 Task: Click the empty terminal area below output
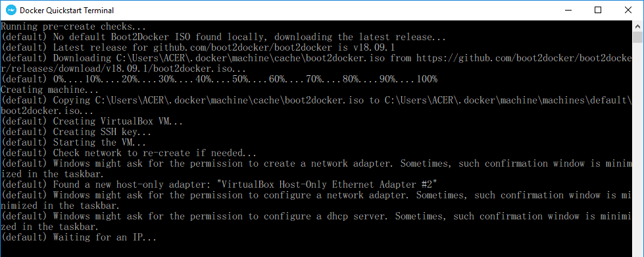pos(316,250)
